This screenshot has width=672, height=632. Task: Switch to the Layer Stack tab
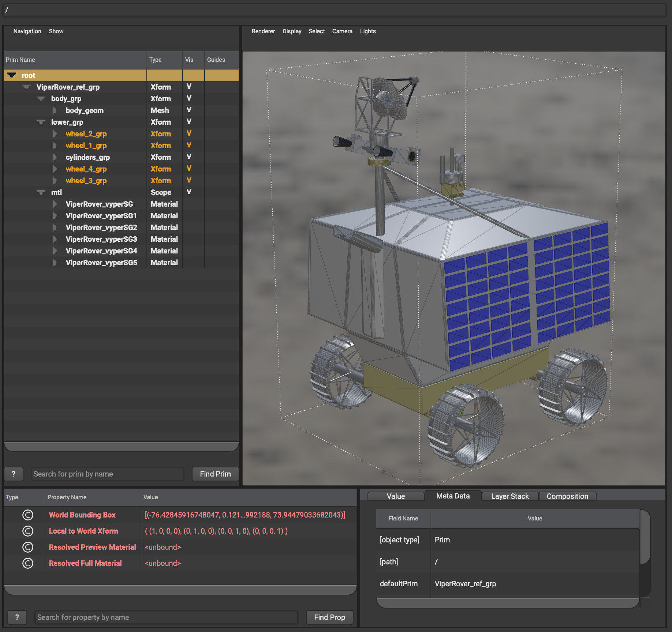pyautogui.click(x=510, y=496)
